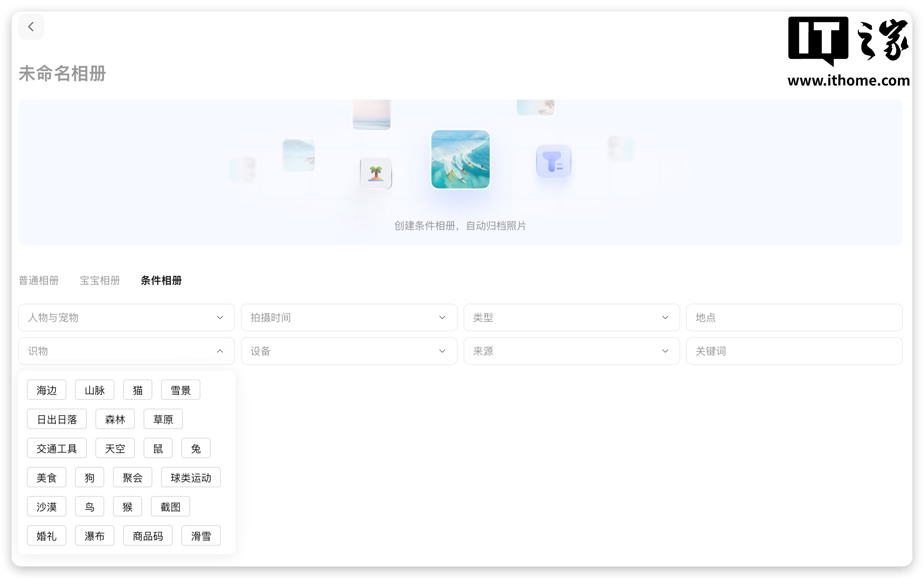Open the 人物与宠物 dropdown
Image resolution: width=924 pixels, height=578 pixels.
[x=126, y=317]
